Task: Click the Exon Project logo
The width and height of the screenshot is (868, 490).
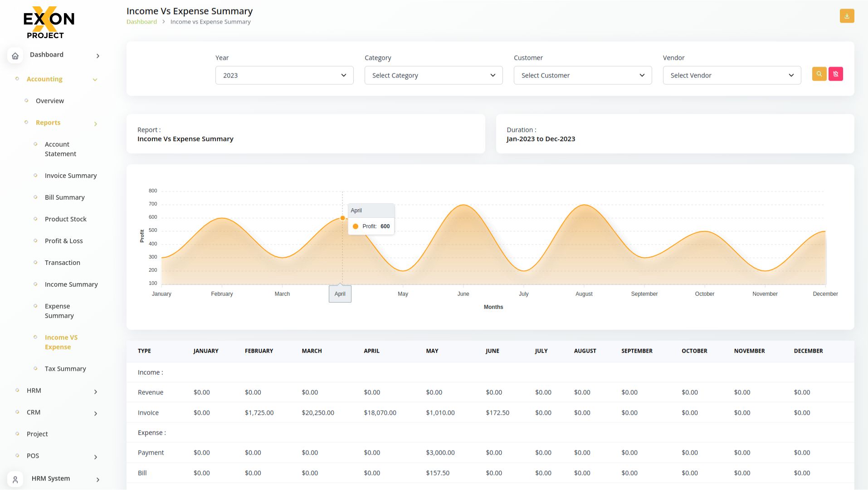Action: (49, 23)
